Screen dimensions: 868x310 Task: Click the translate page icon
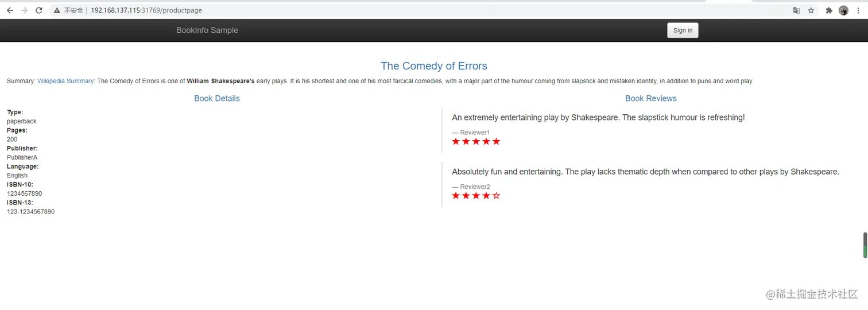pos(796,10)
